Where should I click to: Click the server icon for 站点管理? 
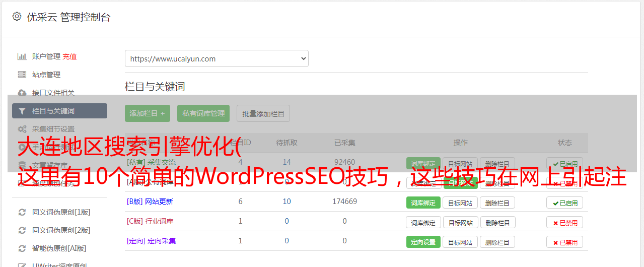(22, 75)
